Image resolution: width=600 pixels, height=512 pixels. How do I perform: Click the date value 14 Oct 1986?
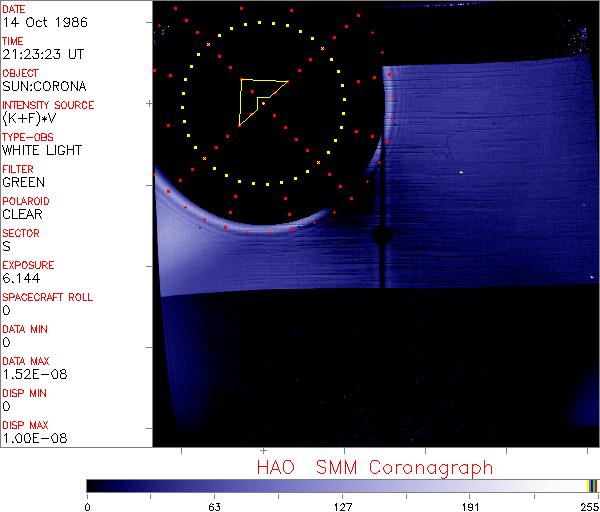(x=38, y=22)
